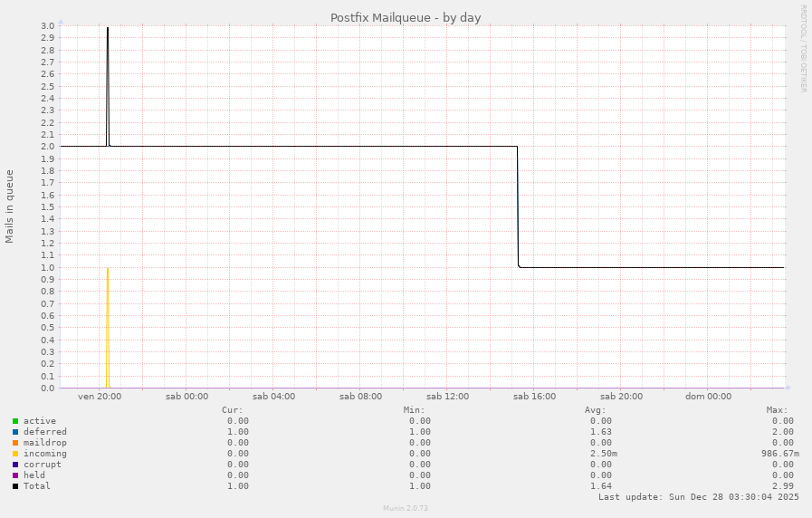
Task: Click the 'sab 08:00' x-axis label
Action: coord(361,397)
